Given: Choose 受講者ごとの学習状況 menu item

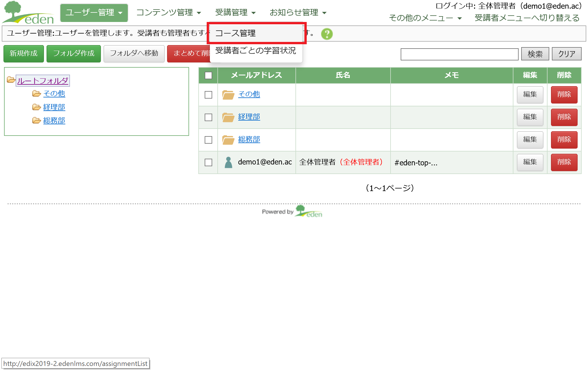Looking at the screenshot, I should [256, 51].
